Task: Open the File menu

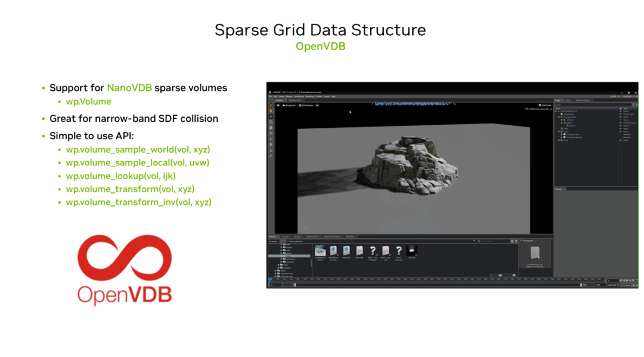Action: (x=270, y=97)
